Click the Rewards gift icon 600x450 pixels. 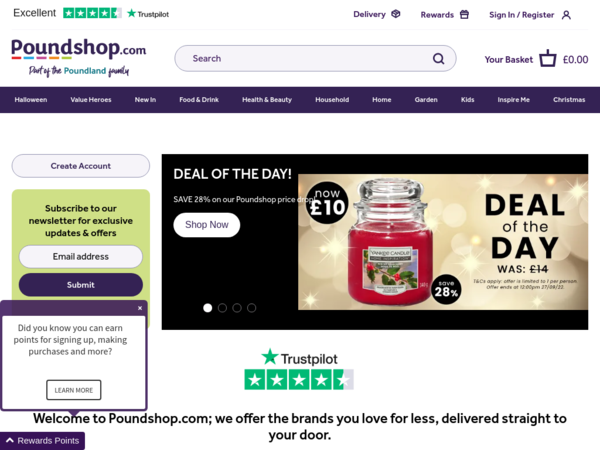coord(464,15)
